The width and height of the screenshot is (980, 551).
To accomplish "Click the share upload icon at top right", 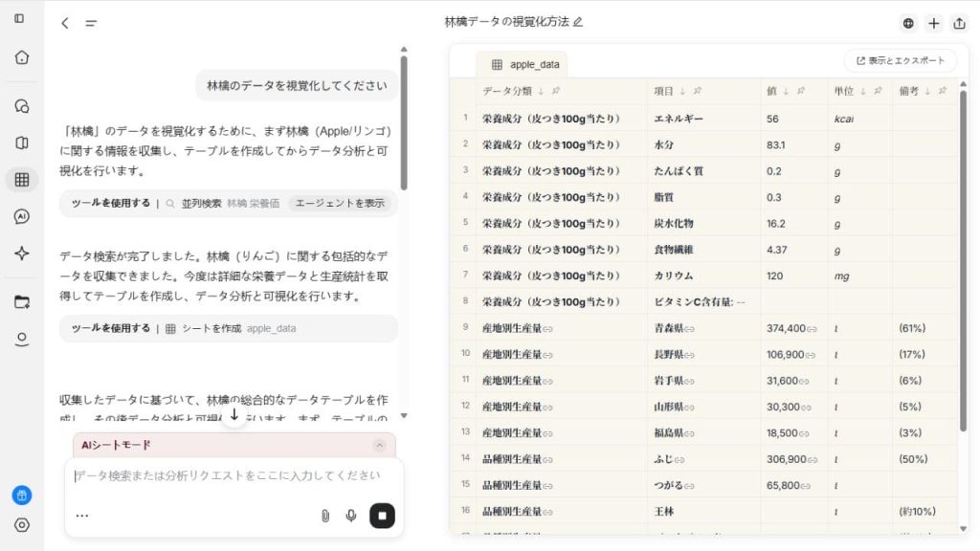I will pos(960,23).
